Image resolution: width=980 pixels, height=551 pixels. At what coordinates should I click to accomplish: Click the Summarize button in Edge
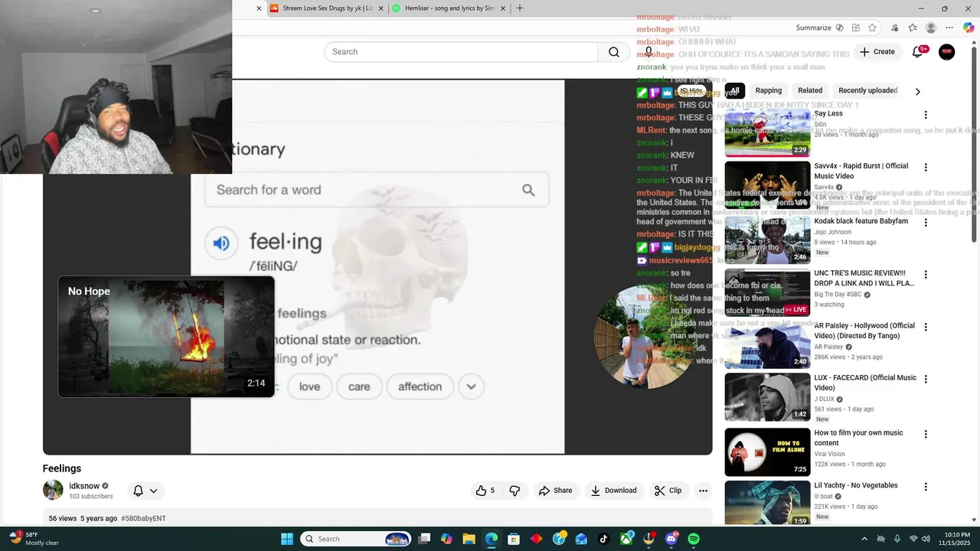tap(813, 28)
